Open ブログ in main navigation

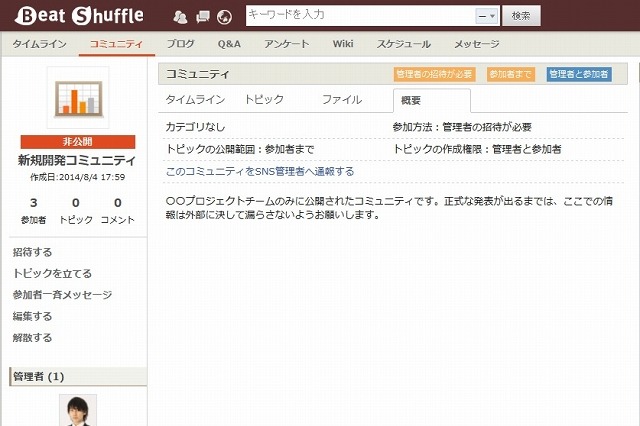point(180,44)
